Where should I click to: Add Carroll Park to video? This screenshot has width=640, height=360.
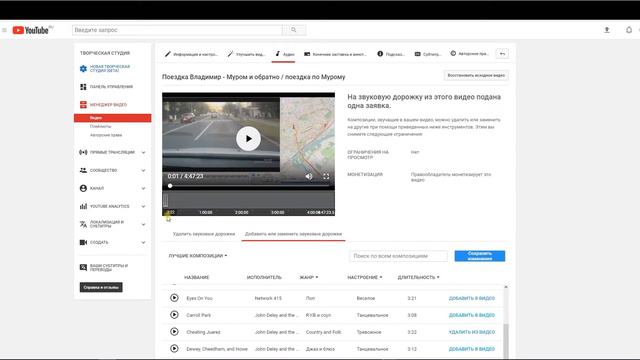471,315
